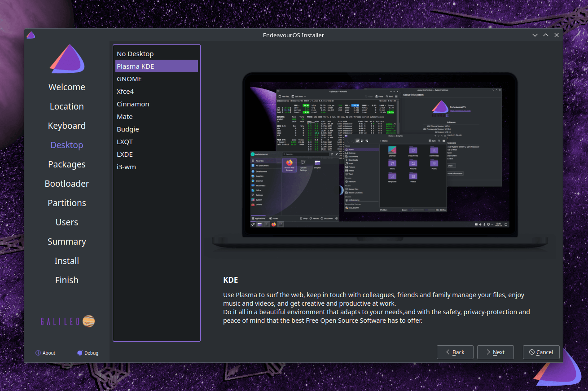Click the shade arrow in the titlebar
Screen dimensions: 588x391
click(545, 35)
